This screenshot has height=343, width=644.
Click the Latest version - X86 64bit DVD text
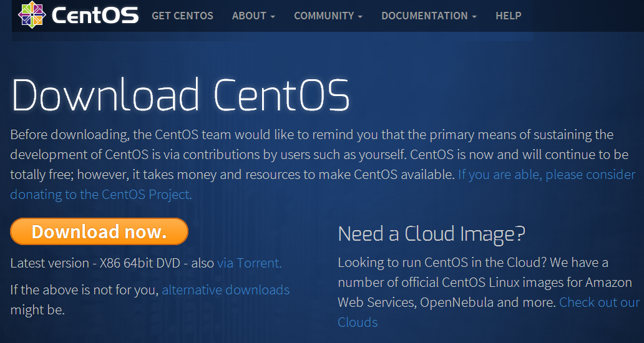tap(95, 263)
